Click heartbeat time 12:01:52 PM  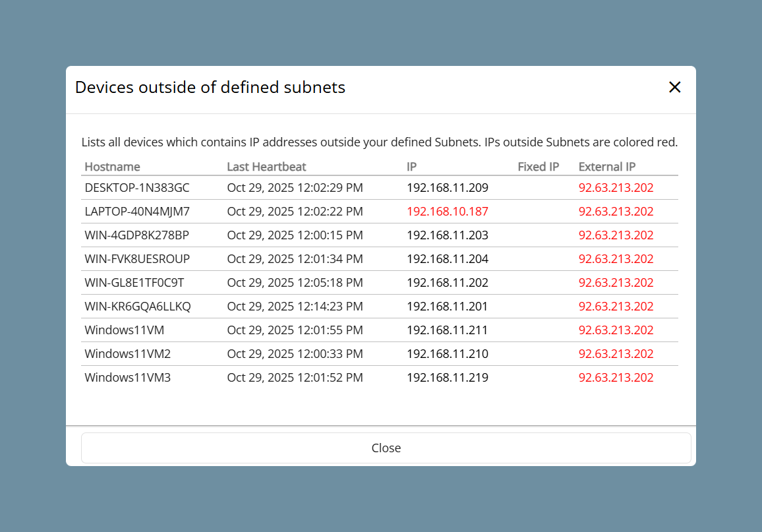click(329, 378)
